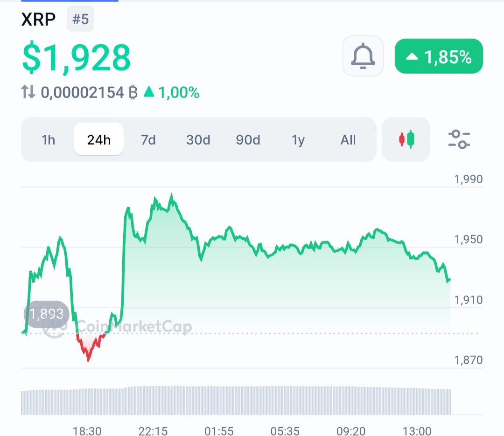Tap the 05:35 time axis label
Image resolution: width=504 pixels, height=436 pixels.
(285, 431)
